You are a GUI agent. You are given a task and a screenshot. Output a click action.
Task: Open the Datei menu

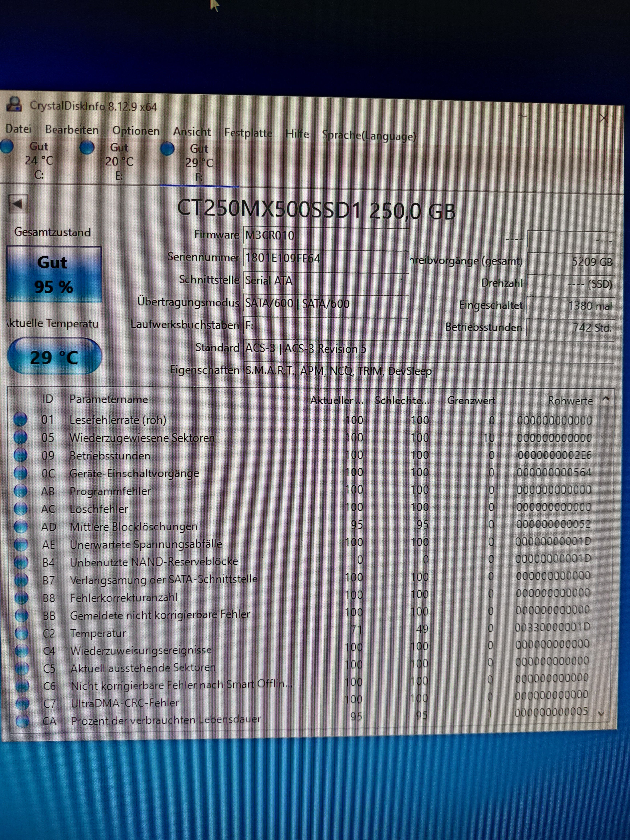click(x=19, y=129)
